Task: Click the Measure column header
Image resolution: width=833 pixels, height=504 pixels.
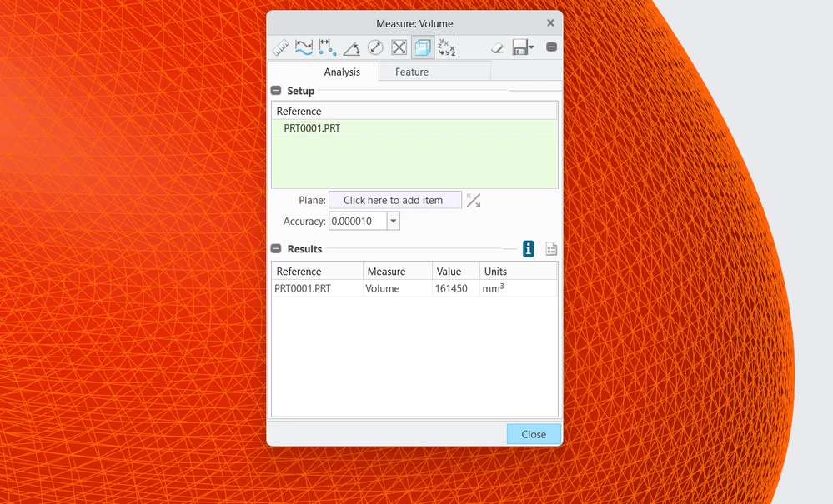Action: pos(398,271)
